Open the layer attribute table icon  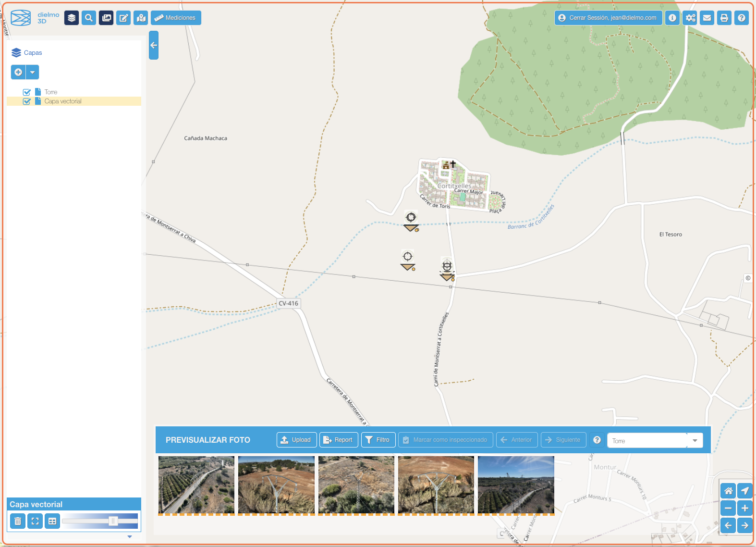[52, 521]
